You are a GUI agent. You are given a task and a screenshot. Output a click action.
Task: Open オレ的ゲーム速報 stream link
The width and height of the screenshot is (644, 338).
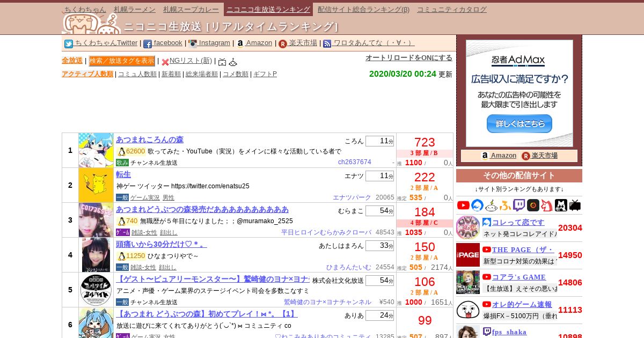pos(522,305)
